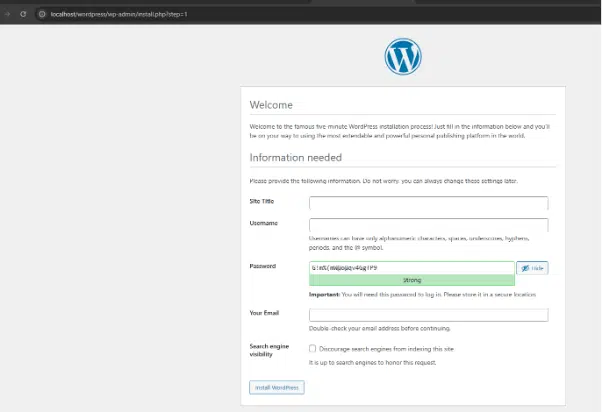
Task: Focus the Username input field
Action: [428, 225]
